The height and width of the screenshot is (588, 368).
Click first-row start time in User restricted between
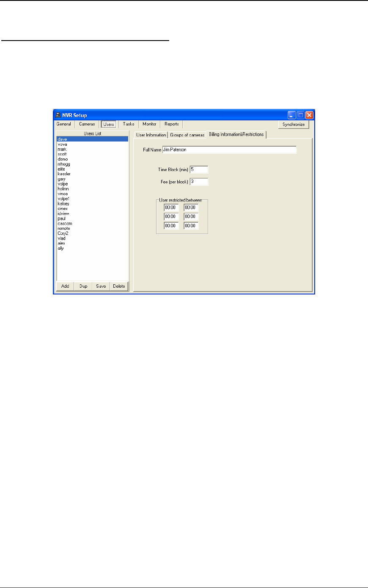(171, 207)
